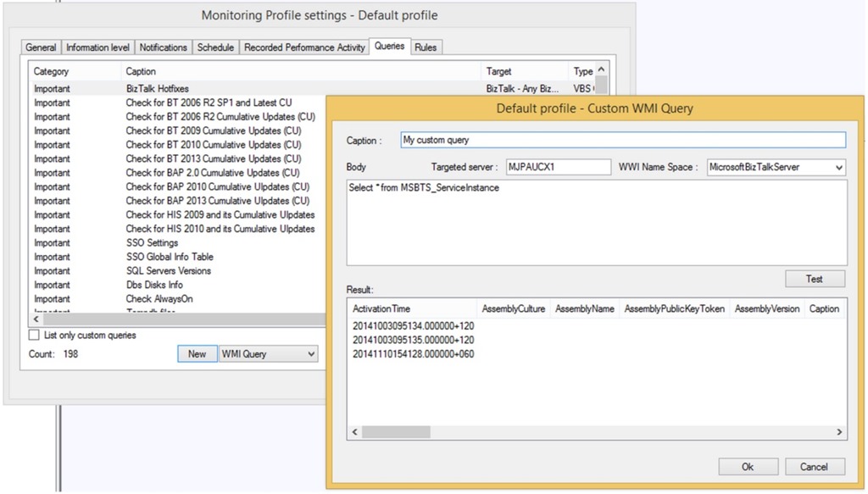
Task: Click the queries list scroll-up arrow
Action: pos(601,69)
